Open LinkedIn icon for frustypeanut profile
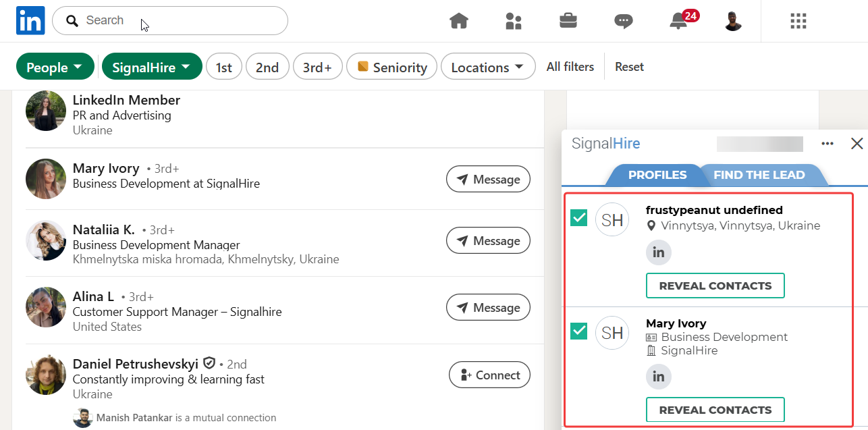 pos(659,253)
